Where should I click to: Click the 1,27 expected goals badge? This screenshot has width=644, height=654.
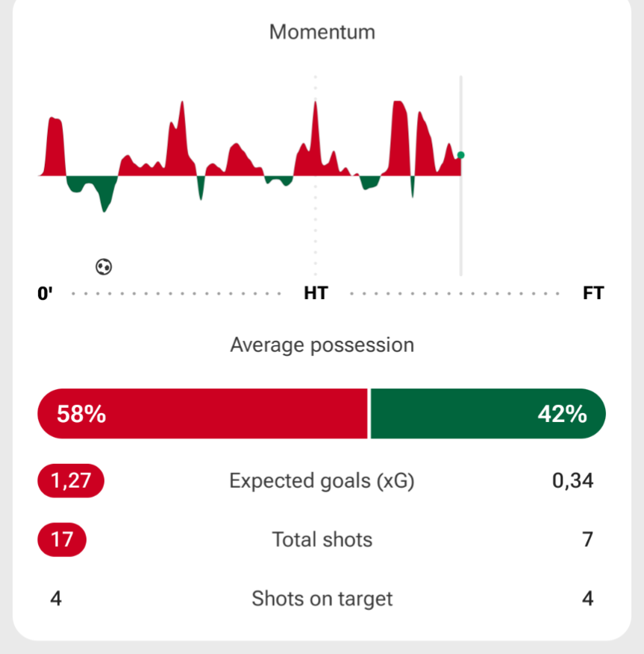pos(71,481)
